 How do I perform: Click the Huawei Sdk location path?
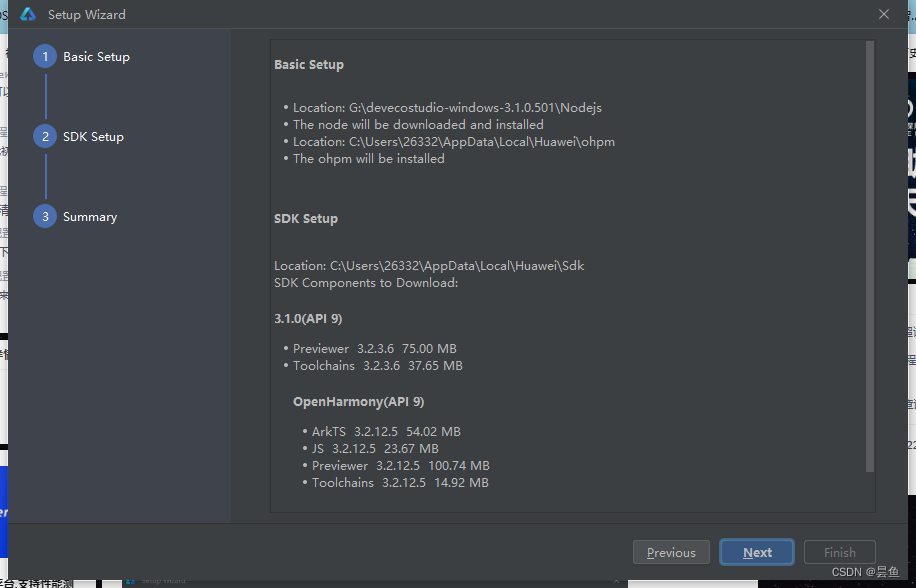[x=429, y=266]
